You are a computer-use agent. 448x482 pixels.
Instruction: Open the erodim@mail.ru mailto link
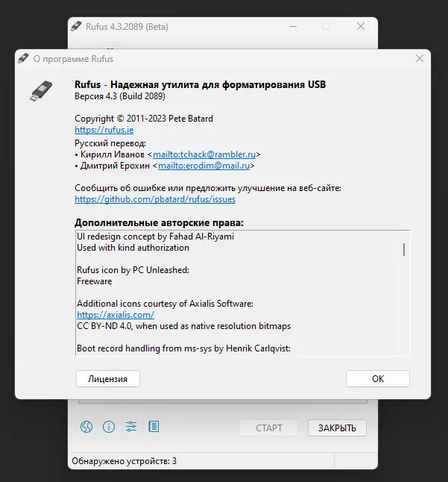[204, 166]
